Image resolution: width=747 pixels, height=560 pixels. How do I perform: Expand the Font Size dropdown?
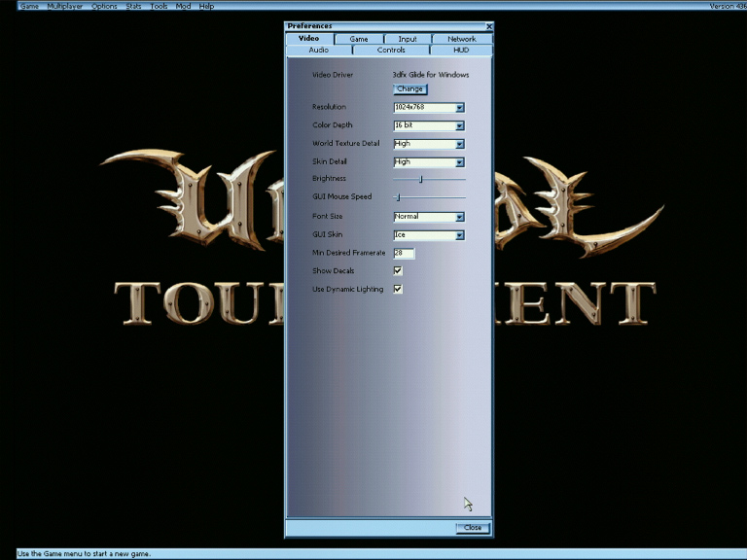[x=460, y=217]
